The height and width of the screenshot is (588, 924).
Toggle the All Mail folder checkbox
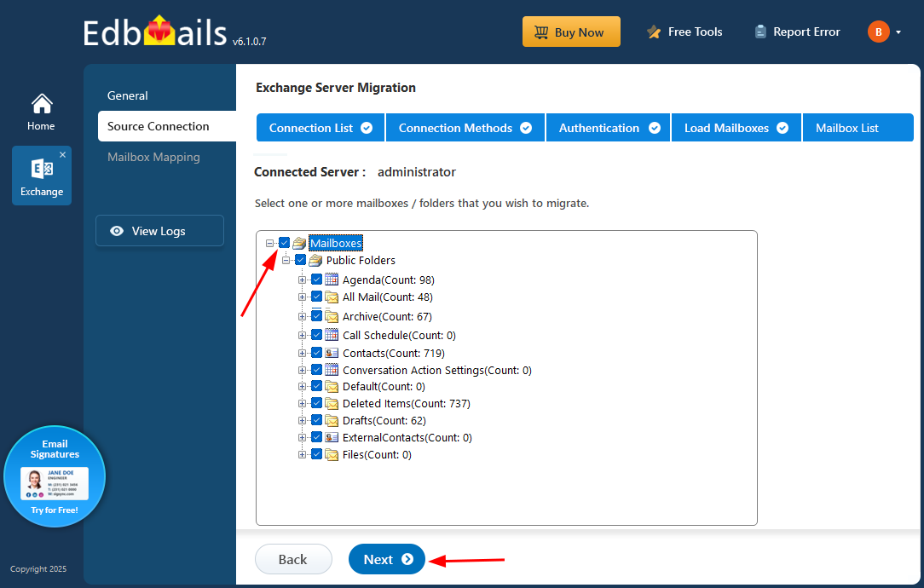click(316, 297)
